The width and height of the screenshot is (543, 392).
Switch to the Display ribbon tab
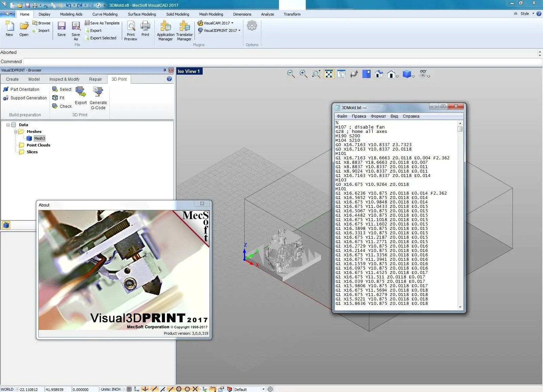coord(44,14)
